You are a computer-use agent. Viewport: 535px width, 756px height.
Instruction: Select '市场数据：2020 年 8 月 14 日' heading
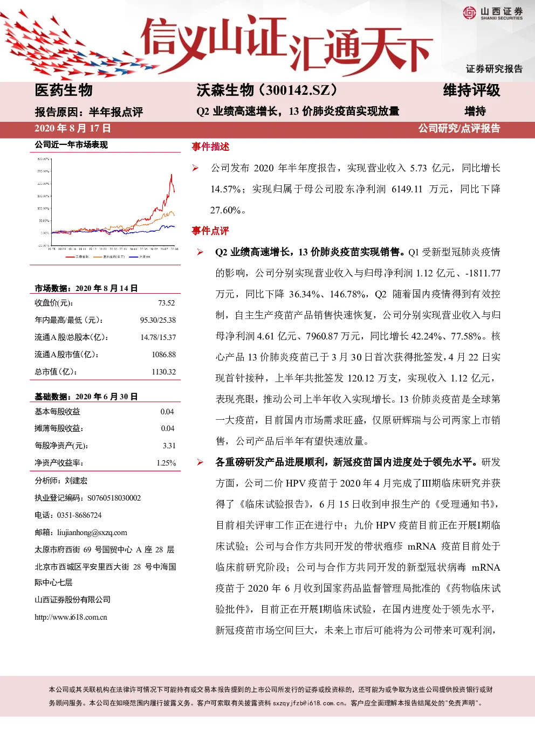pyautogui.click(x=86, y=288)
